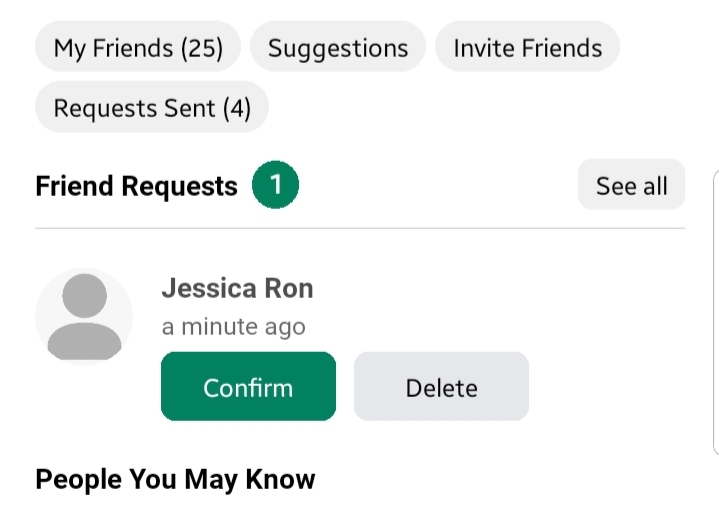
Task: Click the Friend Requests heading
Action: [x=136, y=186]
